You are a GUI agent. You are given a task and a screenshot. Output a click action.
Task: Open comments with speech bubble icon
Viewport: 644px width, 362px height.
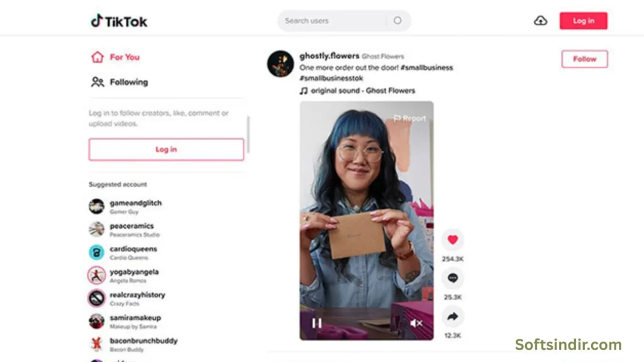pyautogui.click(x=453, y=278)
